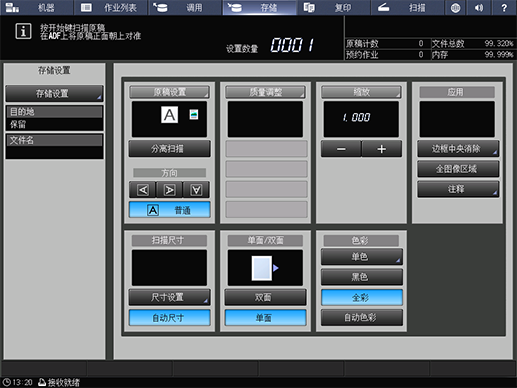
Task: Open the 存储设置 store settings dropdown button
Action: [54, 94]
